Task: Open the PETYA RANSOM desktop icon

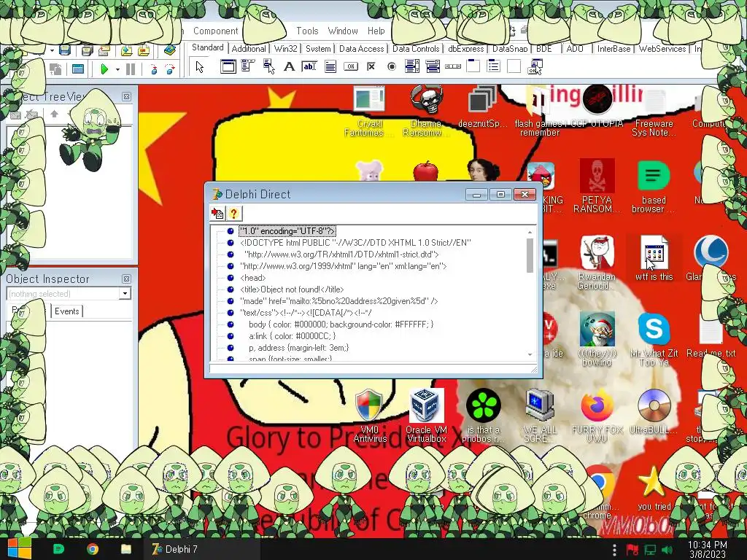Action: tap(597, 187)
